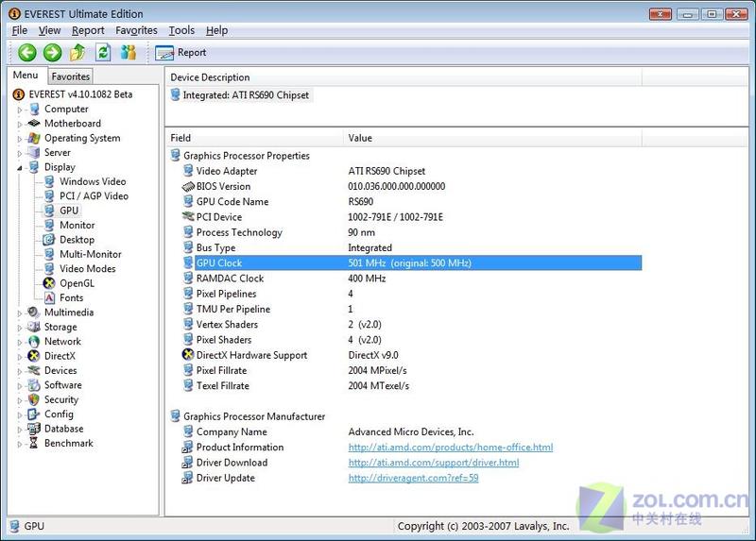The image size is (756, 541).
Task: Expand the Storage tree node
Action: pos(20,328)
